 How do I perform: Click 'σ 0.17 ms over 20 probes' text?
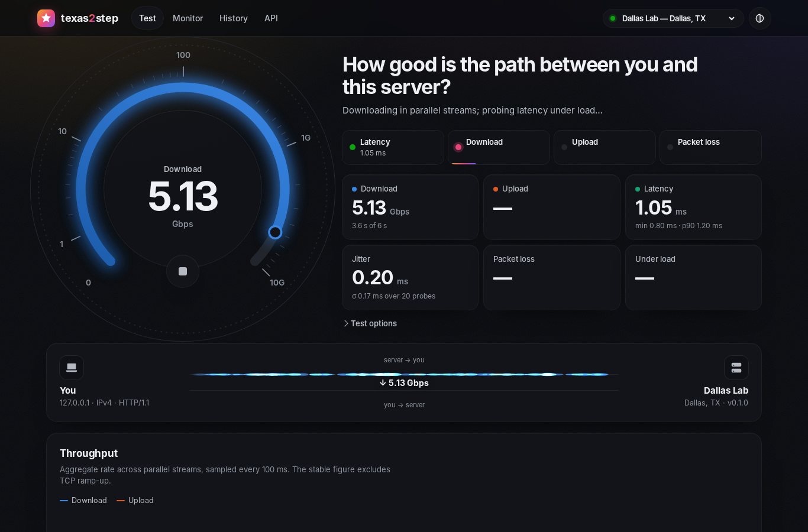[393, 296]
